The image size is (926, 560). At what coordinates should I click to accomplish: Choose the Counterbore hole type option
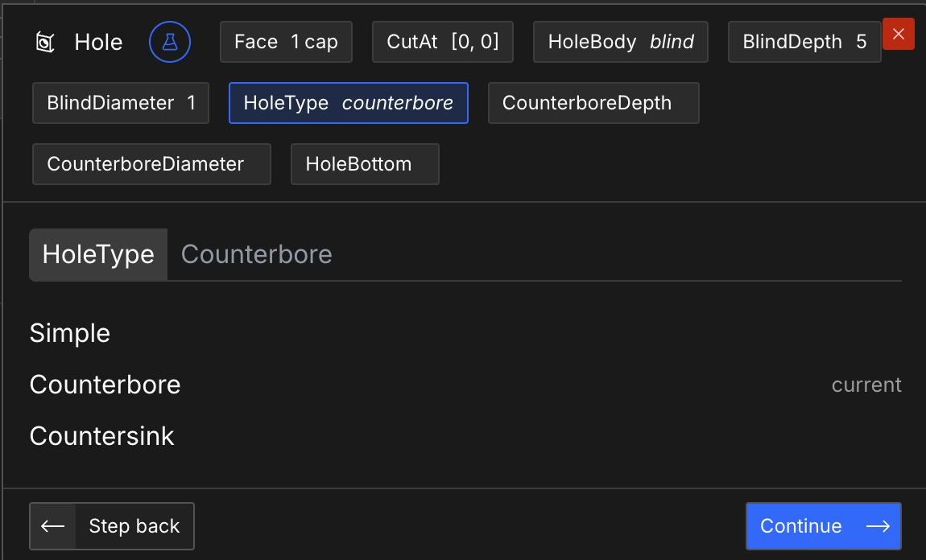click(x=105, y=385)
